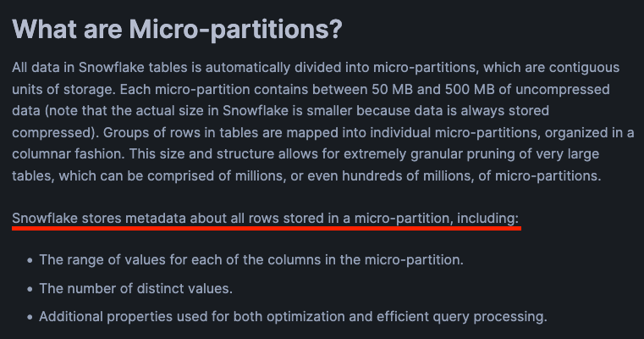Click the bullet dot before "Additional properties"

(30, 318)
